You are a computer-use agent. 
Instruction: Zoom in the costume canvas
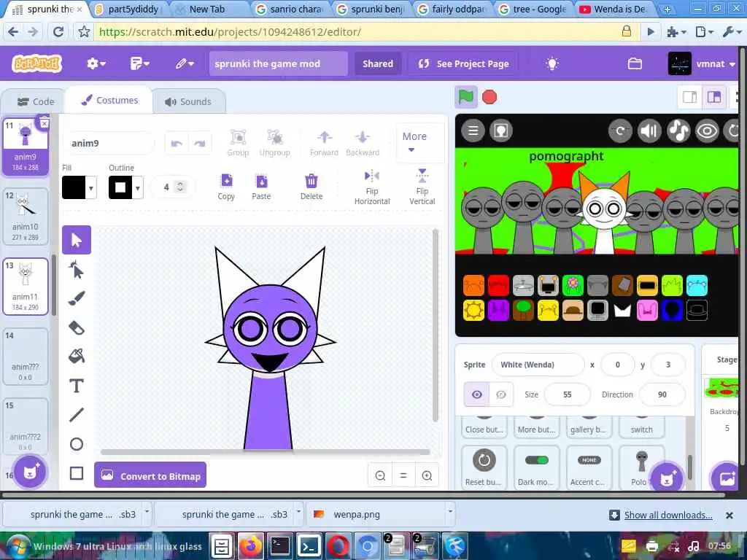427,475
